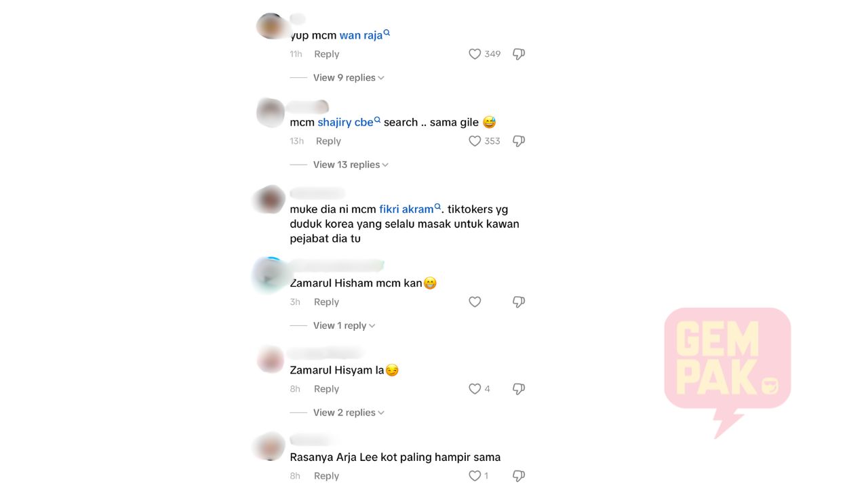Dislike the "Zamarul Hisyam la" comment
This screenshot has width=868, height=488.
coord(519,389)
